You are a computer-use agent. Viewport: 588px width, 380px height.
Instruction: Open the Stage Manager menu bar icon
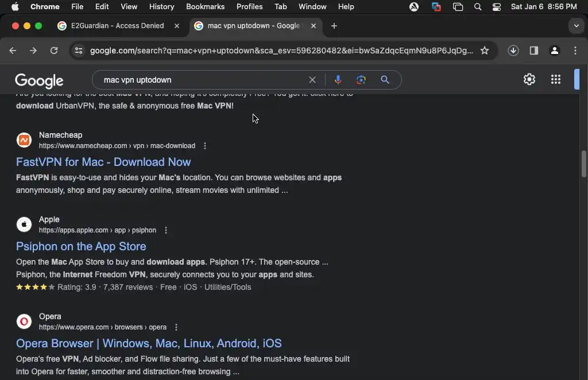[x=458, y=6]
